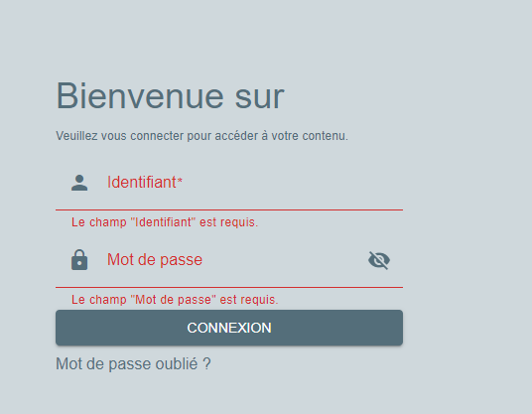
Task: Click the user silhouette icon beside Identifiant
Action: [79, 183]
